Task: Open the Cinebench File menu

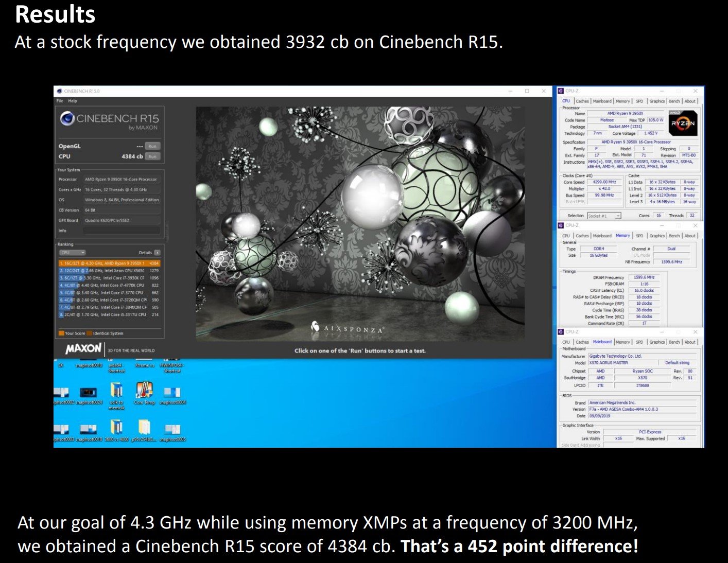Action: (x=60, y=101)
